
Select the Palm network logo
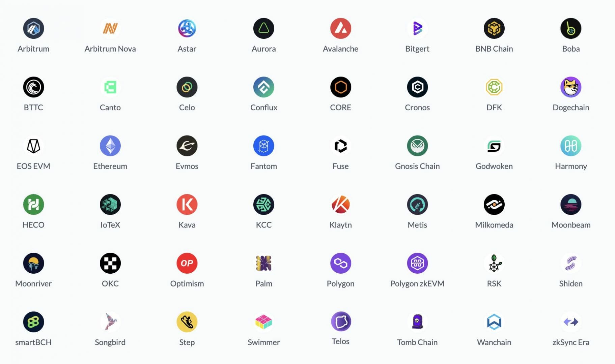(x=264, y=263)
